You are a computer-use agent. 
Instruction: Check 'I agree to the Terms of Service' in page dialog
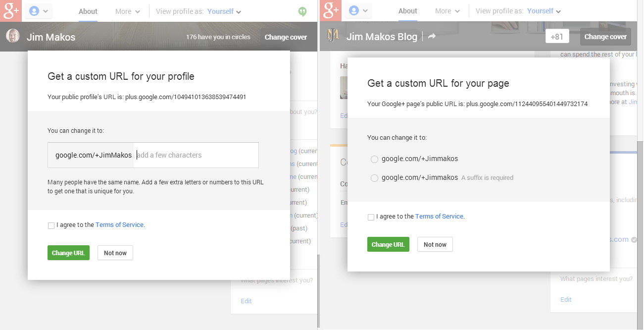[x=371, y=217]
